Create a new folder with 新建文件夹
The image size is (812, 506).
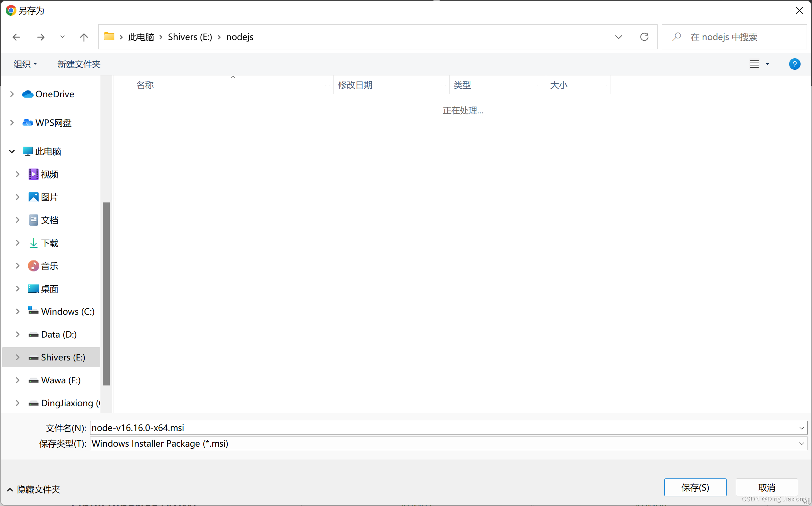click(79, 64)
